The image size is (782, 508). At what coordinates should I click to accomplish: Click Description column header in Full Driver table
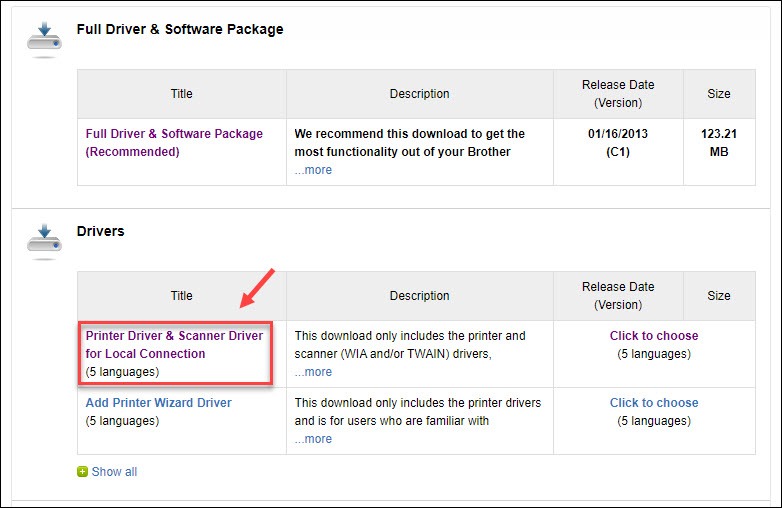coord(419,94)
